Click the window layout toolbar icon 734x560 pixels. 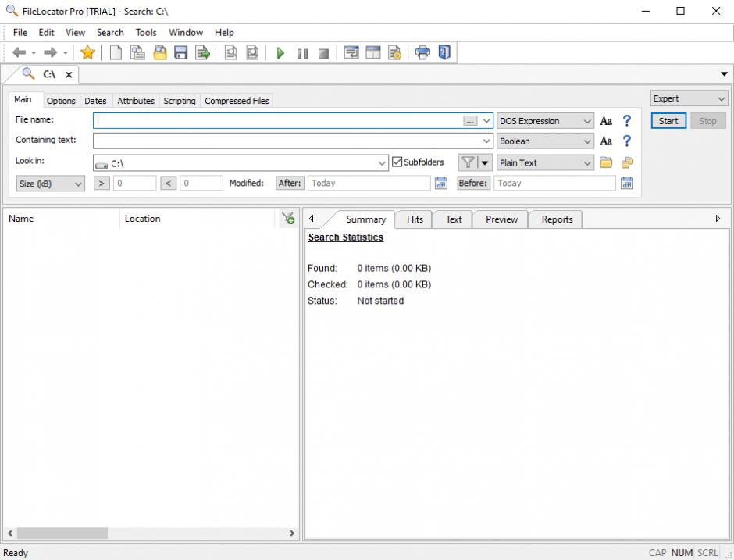coord(373,52)
